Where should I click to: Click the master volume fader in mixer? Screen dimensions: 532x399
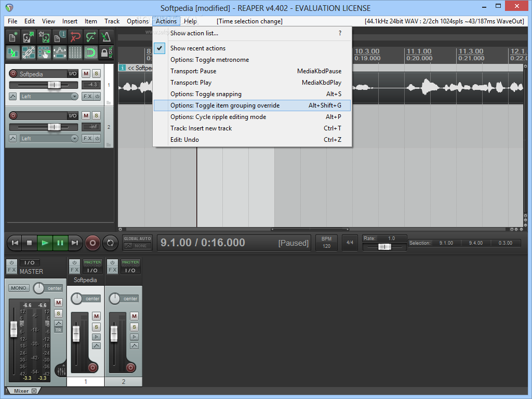(x=14, y=329)
